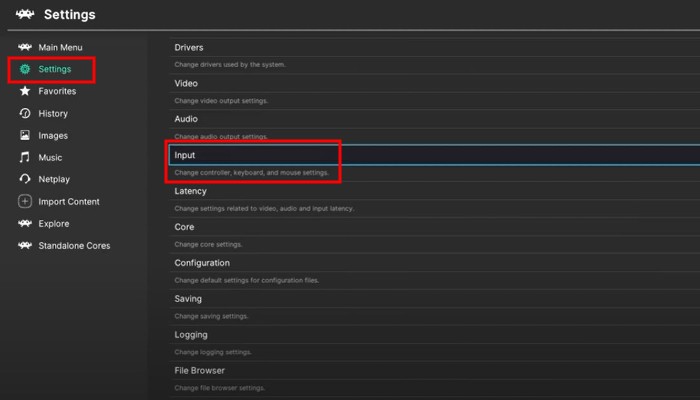Choose Import Content in sidebar
This screenshot has width=700, height=400.
pyautogui.click(x=69, y=202)
